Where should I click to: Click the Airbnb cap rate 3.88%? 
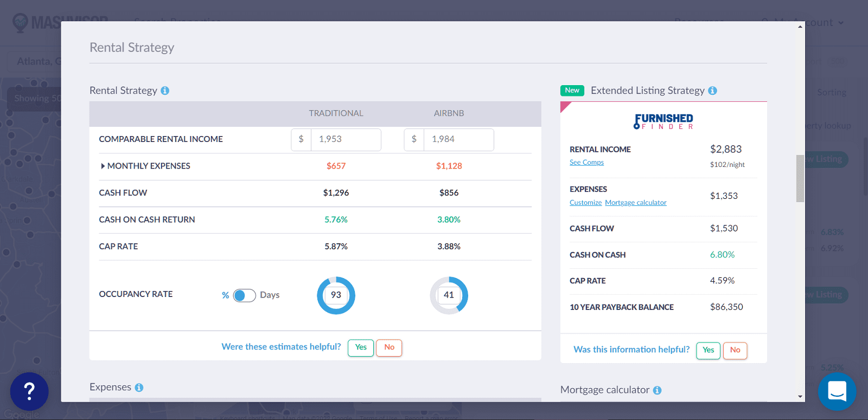(x=449, y=247)
